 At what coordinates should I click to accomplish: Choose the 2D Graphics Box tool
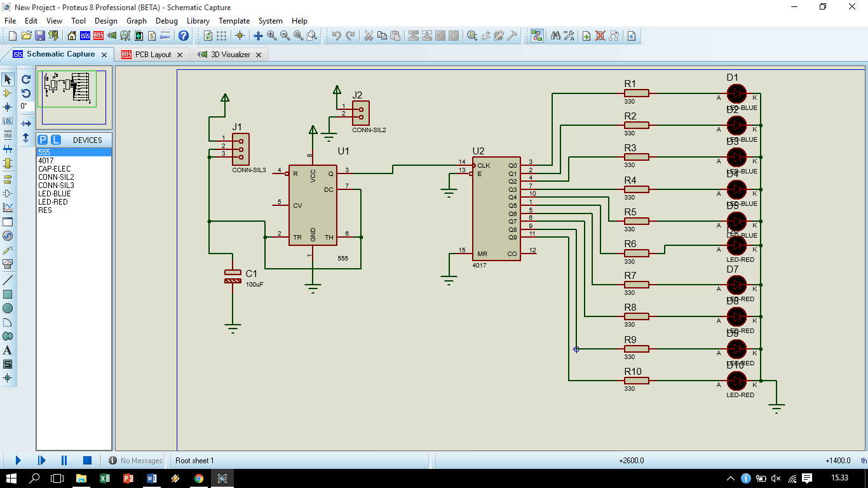(x=8, y=294)
